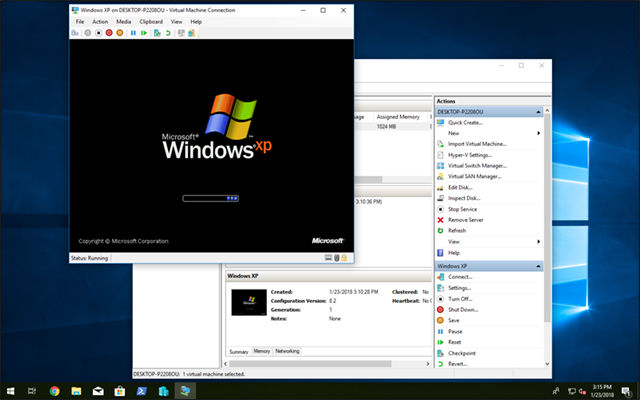Click Turn Off under Windows XP actions
Screen dimensions: 640x400
point(460,299)
